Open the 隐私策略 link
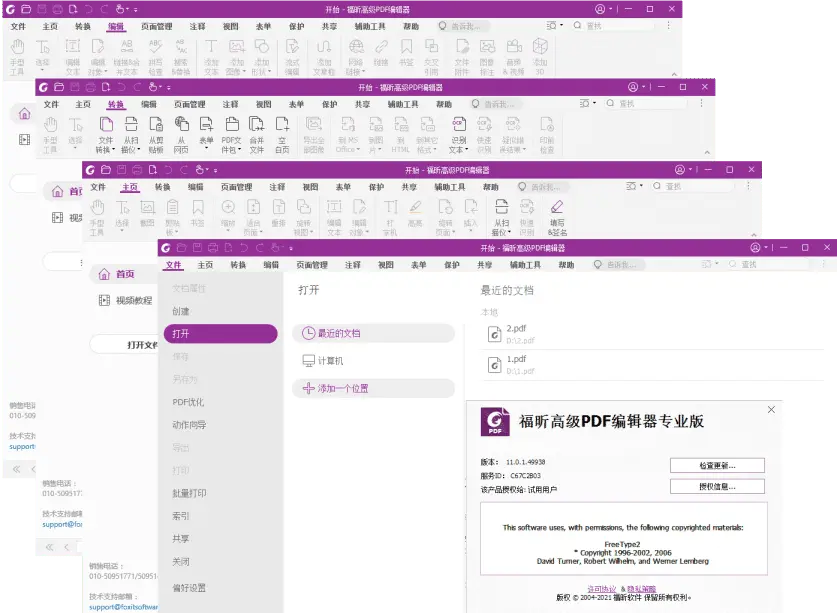The width and height of the screenshot is (837, 613). pos(640,589)
